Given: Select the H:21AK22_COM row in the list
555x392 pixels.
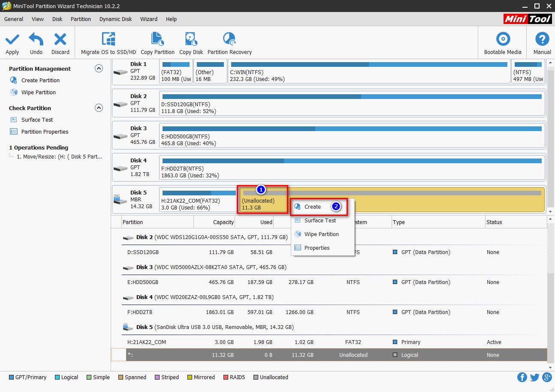Looking at the screenshot, I should click(x=329, y=342).
